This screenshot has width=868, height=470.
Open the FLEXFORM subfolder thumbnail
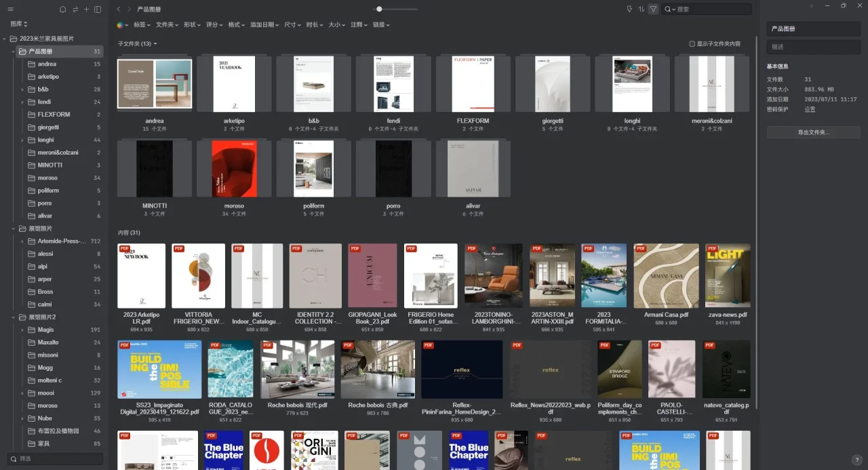point(473,84)
